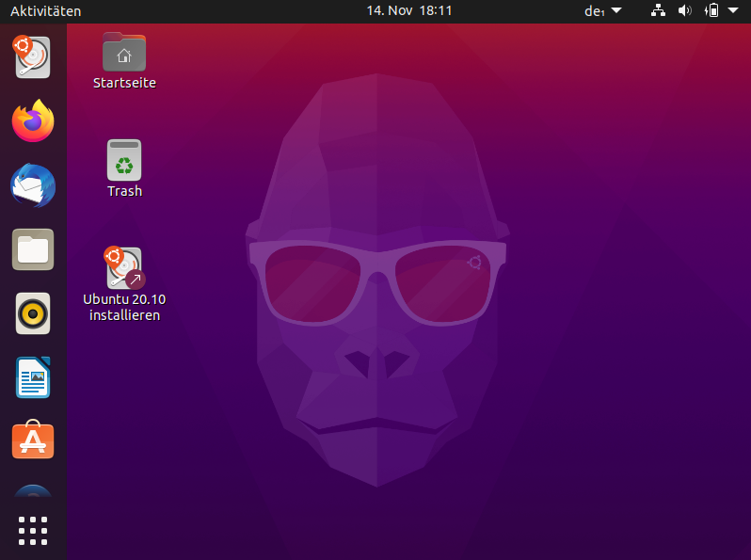The width and height of the screenshot is (751, 560).
Task: Open the Ubuntu installer in the dock
Action: pyautogui.click(x=33, y=57)
